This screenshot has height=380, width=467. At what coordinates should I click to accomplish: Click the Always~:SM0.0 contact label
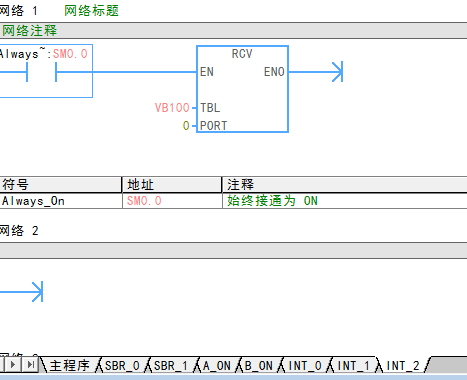(44, 54)
